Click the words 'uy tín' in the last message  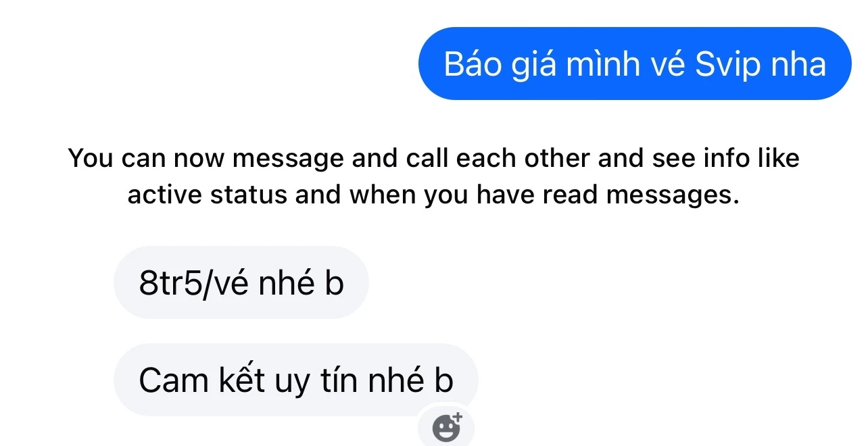pyautogui.click(x=316, y=381)
